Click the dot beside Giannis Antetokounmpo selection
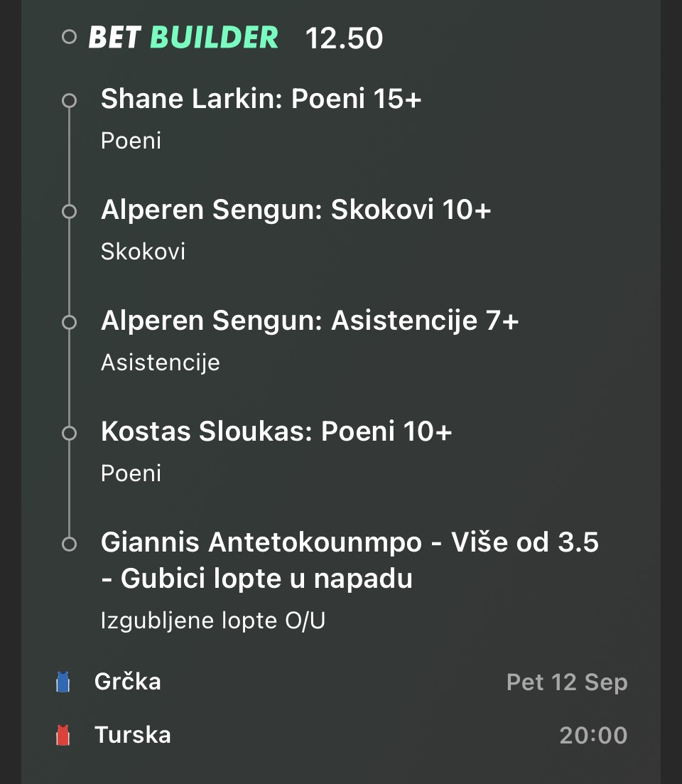 pyautogui.click(x=69, y=544)
